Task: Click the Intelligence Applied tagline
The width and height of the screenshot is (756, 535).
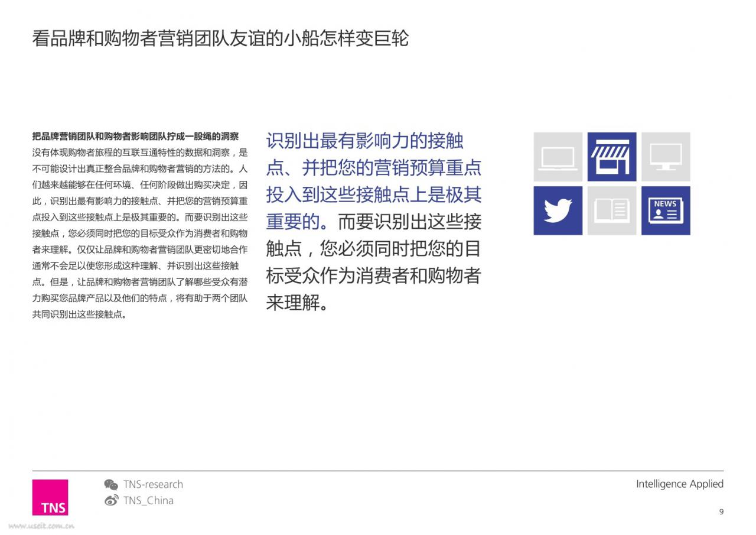Action: pyautogui.click(x=679, y=484)
